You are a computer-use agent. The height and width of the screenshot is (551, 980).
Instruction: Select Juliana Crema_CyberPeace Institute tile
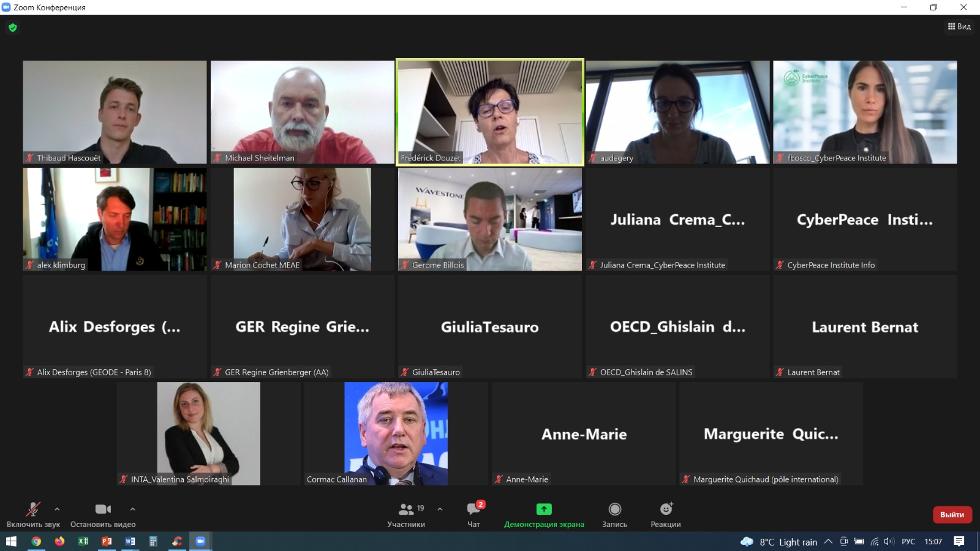click(677, 219)
